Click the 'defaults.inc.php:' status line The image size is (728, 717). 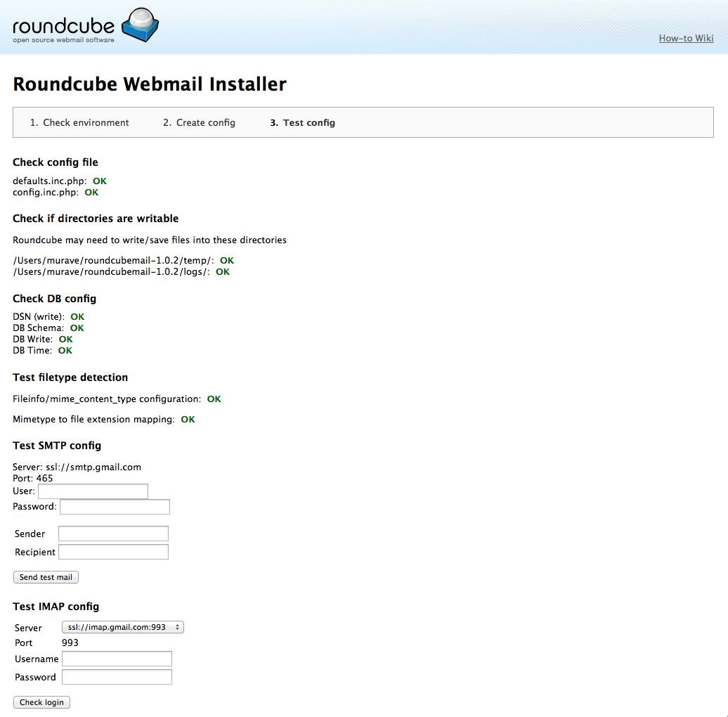[60, 181]
